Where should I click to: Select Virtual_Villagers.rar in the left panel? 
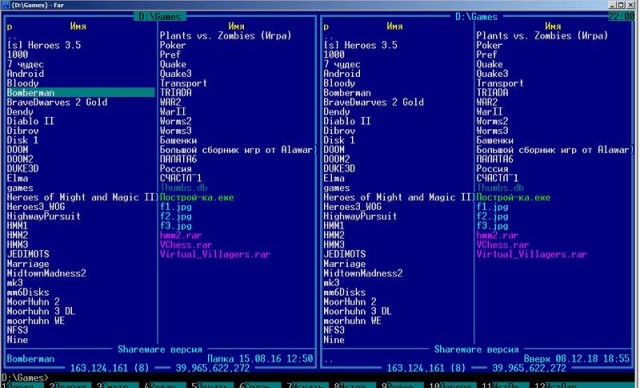click(215, 254)
